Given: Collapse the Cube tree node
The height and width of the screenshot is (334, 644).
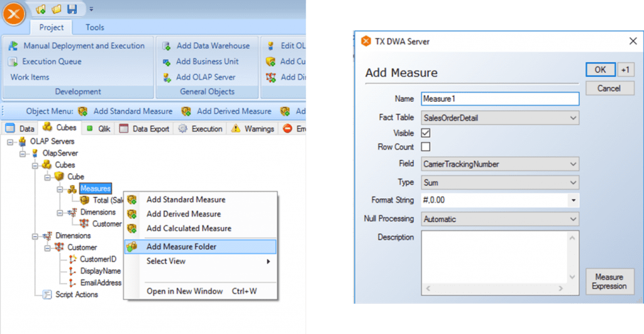Looking at the screenshot, I should click(x=48, y=177).
